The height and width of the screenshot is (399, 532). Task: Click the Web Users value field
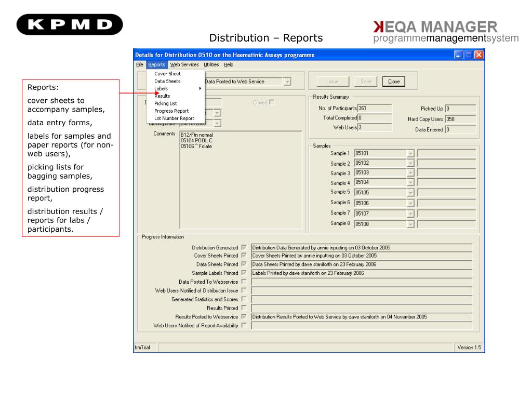[375, 128]
